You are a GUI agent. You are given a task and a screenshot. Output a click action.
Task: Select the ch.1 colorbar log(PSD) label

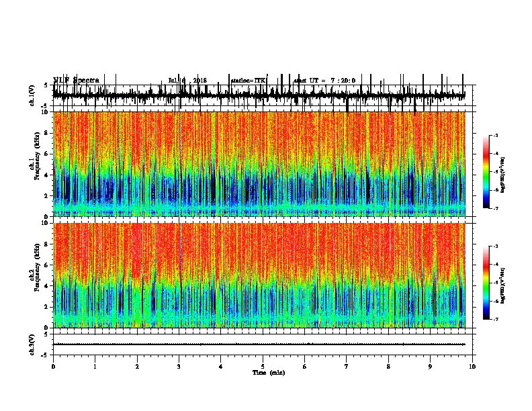coord(503,175)
